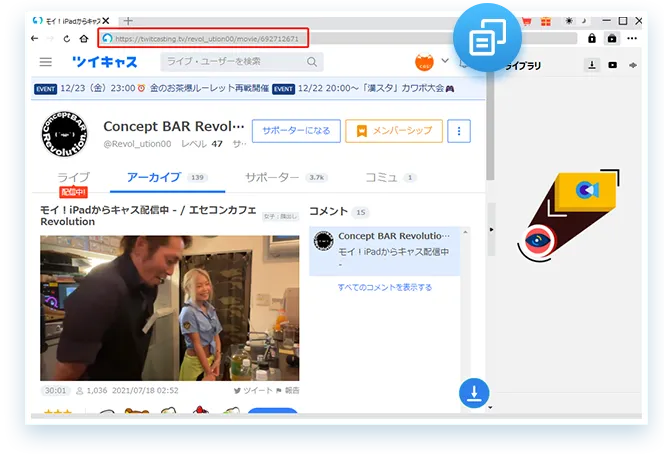
Task: Click the page scroll-down arrow
Action: tap(490, 408)
